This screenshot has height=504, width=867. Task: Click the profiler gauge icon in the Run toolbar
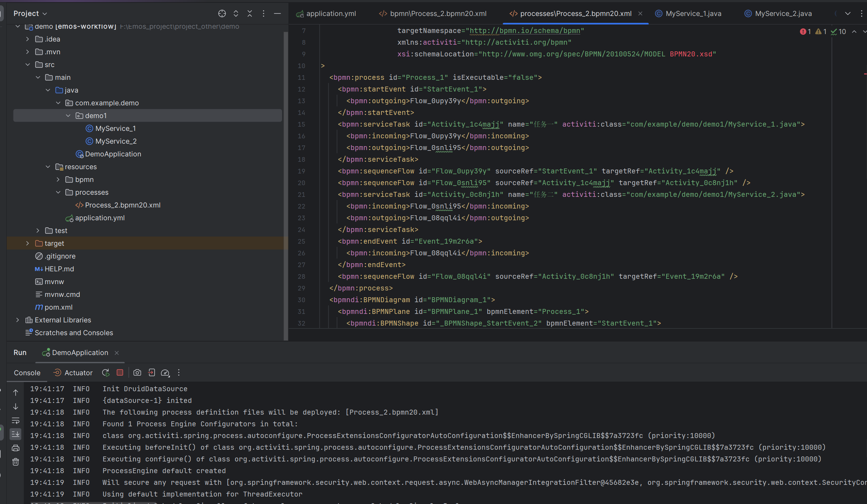click(165, 372)
